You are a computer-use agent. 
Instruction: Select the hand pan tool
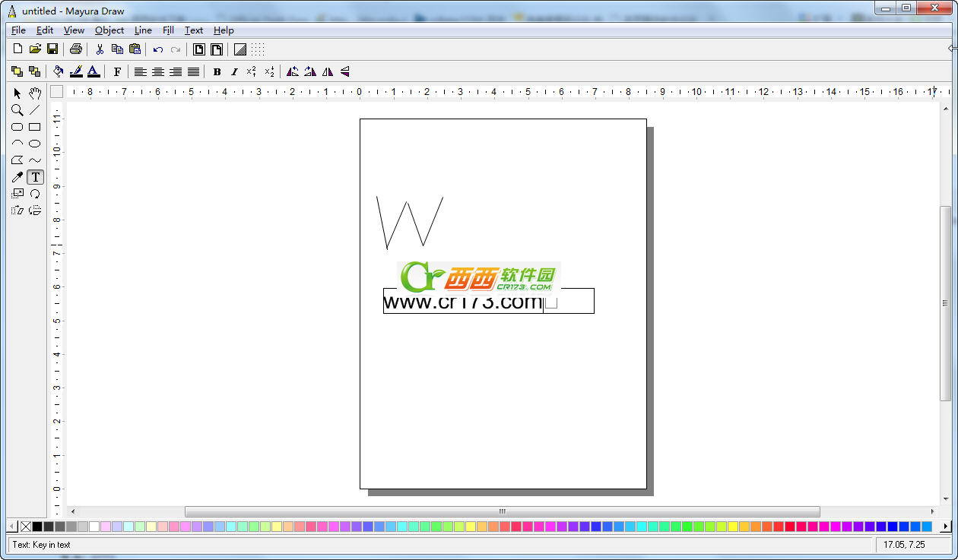[35, 93]
